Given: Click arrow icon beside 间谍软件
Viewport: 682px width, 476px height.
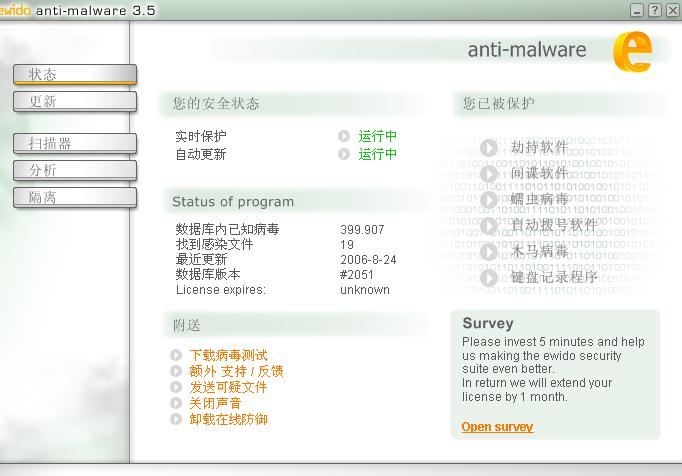Looking at the screenshot, I should point(489,174).
